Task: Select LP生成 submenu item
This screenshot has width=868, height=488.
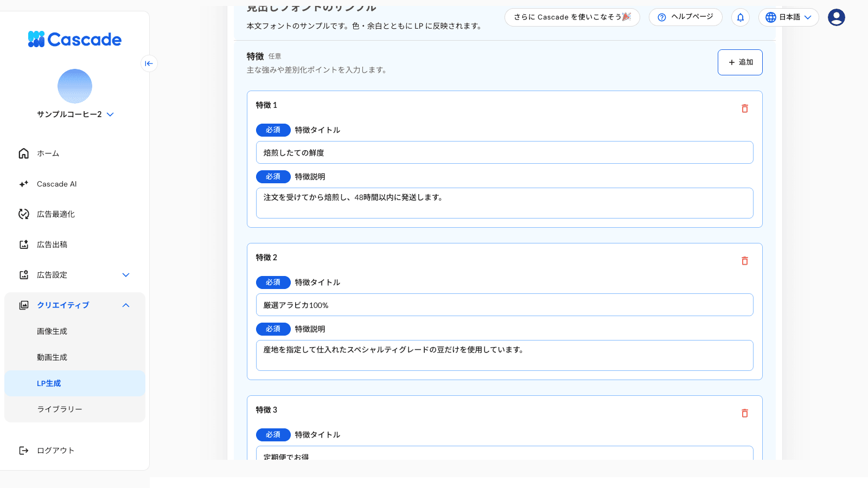Action: [x=75, y=383]
